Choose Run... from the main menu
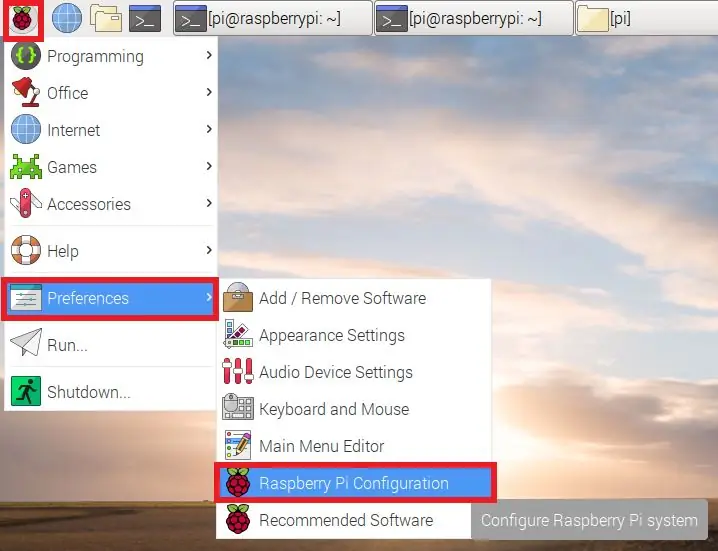 pos(111,344)
